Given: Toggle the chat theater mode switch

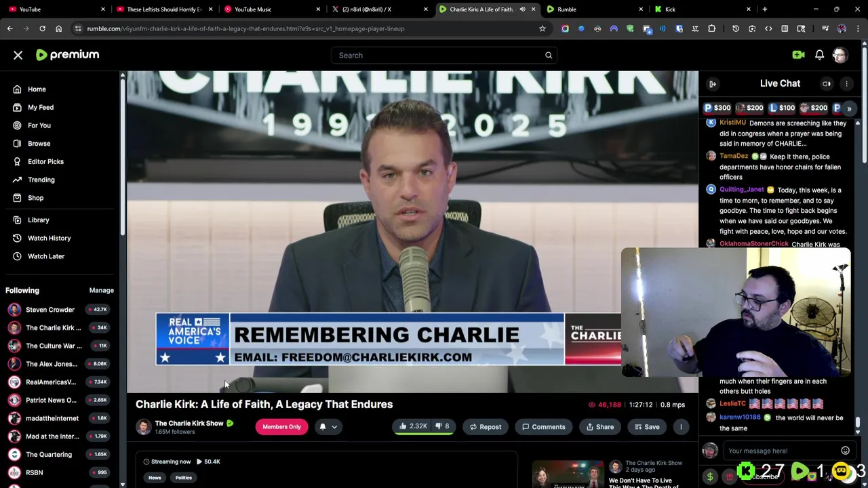Looking at the screenshot, I should coord(827,83).
